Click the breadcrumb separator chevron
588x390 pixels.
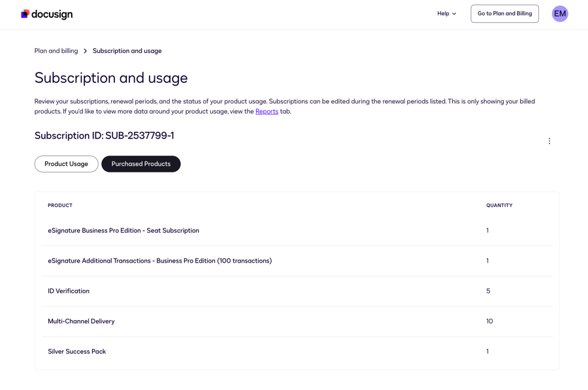[x=84, y=50]
